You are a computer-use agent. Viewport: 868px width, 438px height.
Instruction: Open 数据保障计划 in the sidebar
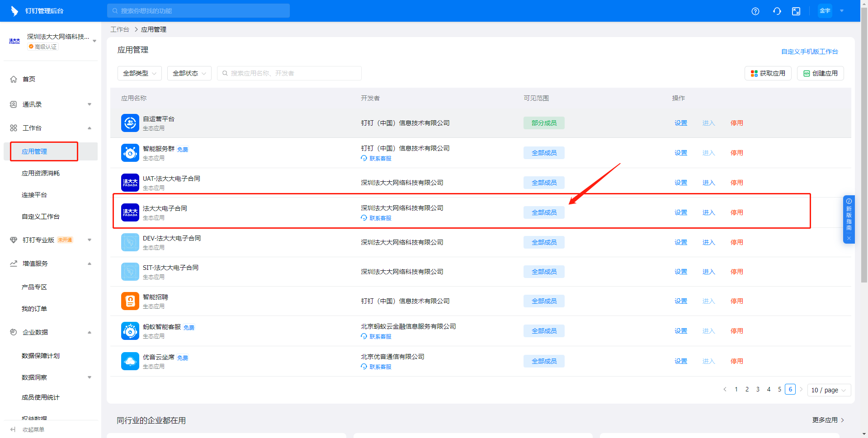(x=41, y=356)
